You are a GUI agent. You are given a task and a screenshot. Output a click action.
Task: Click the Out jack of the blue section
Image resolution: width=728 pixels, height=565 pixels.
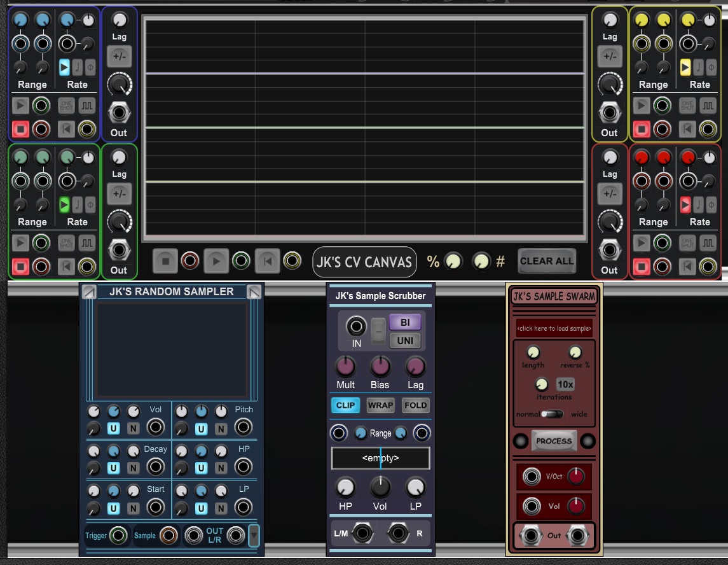[x=119, y=113]
